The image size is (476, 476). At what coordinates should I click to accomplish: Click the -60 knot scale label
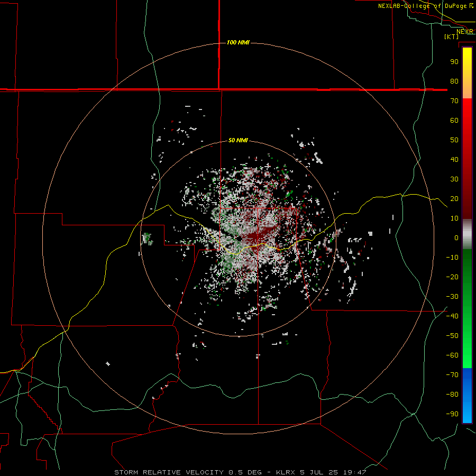[452, 355]
